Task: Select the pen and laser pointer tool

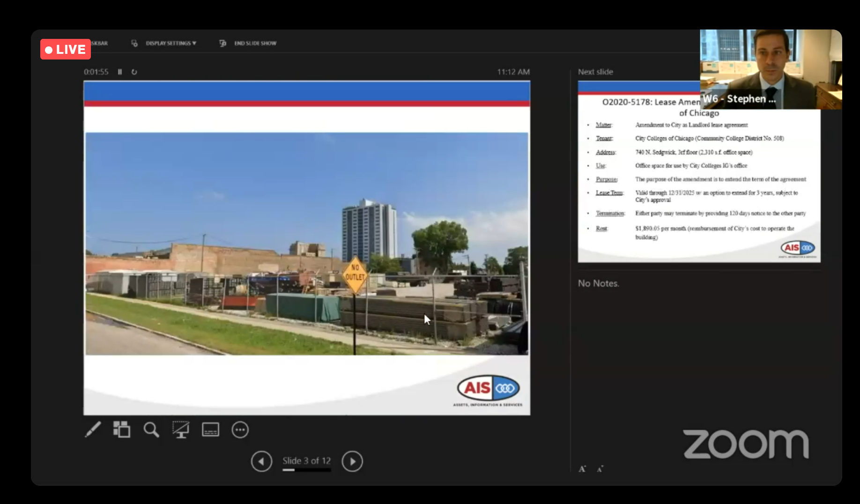Action: pyautogui.click(x=93, y=430)
